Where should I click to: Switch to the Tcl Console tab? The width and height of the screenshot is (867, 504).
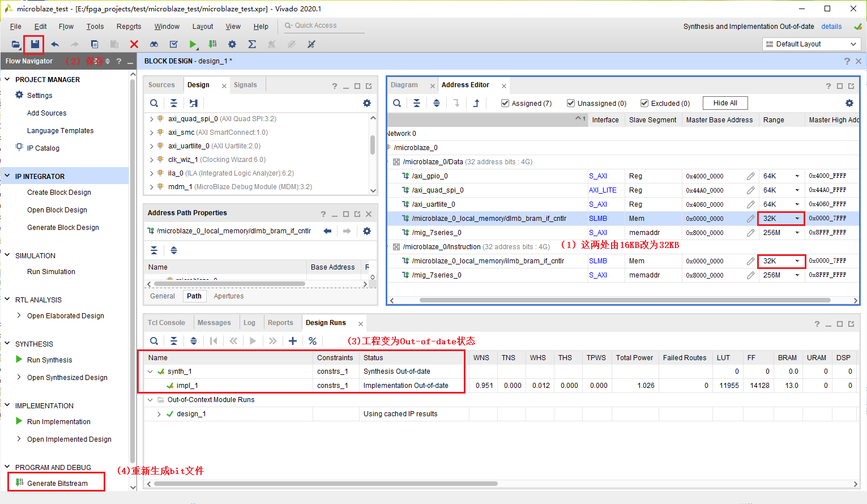[166, 322]
